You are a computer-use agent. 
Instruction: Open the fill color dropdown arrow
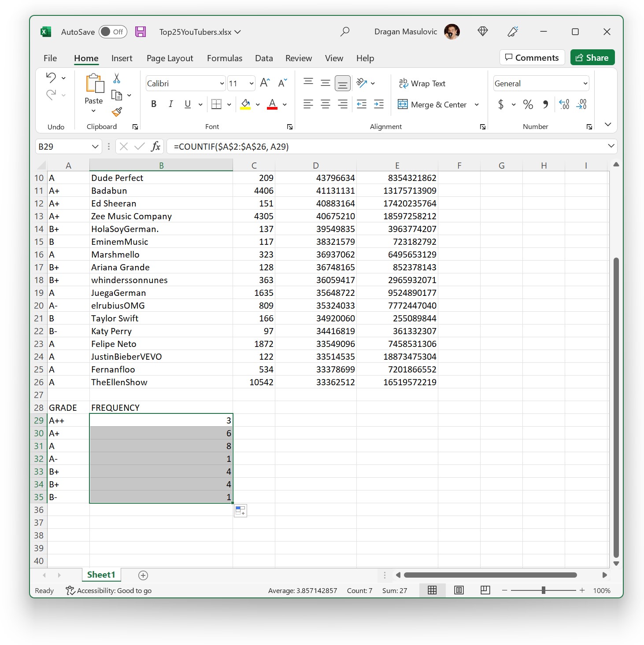(x=258, y=104)
